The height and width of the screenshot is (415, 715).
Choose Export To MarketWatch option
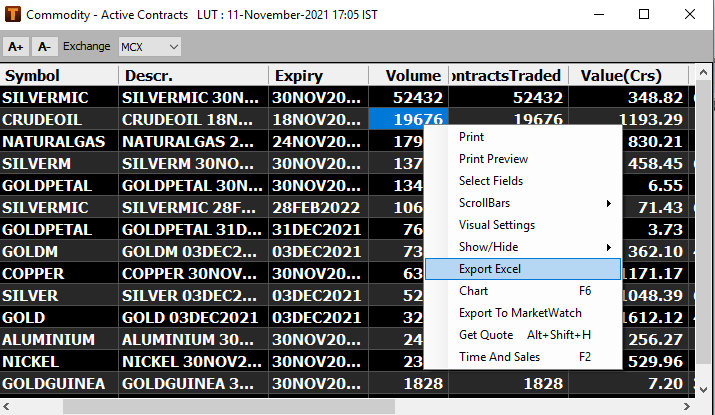coord(522,313)
